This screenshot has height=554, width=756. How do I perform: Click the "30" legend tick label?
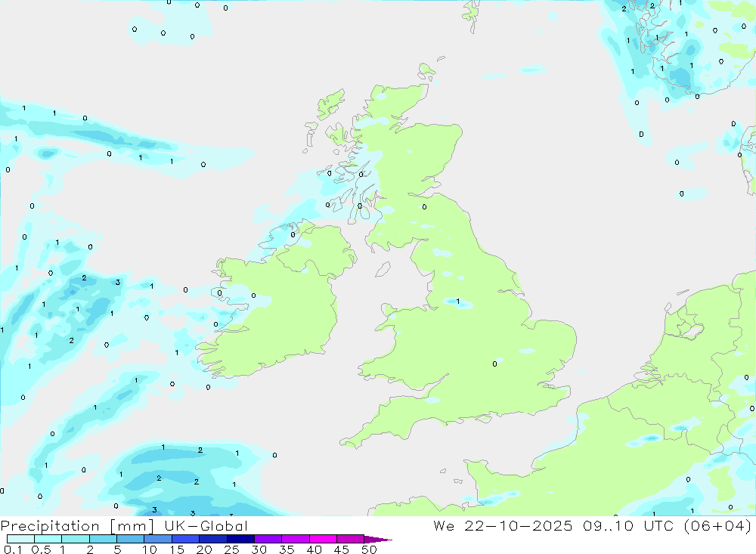[259, 549]
